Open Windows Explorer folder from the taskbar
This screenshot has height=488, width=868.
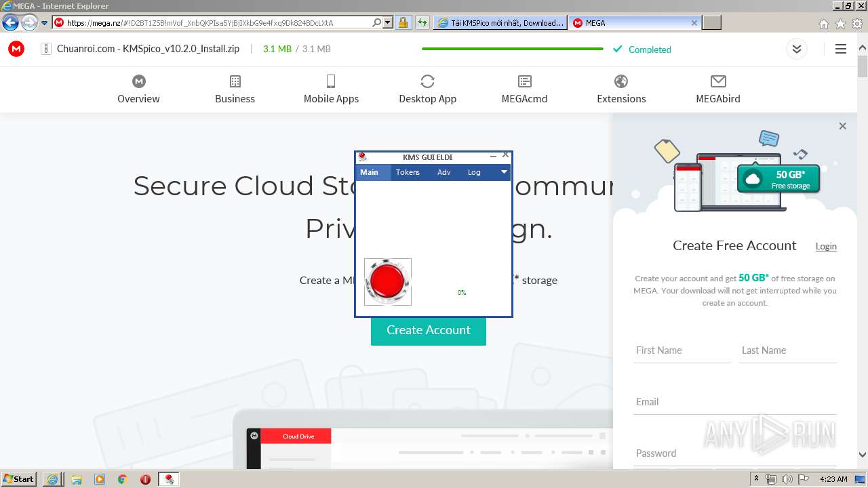tap(77, 479)
